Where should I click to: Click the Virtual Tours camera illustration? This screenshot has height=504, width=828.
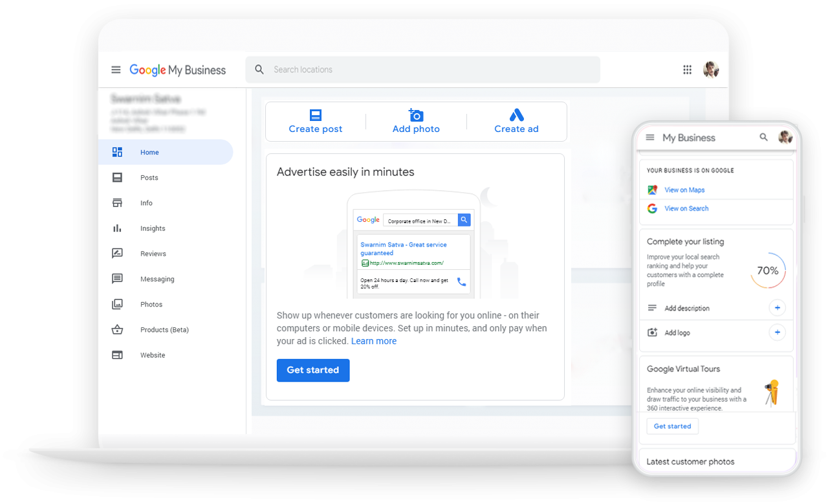772,393
